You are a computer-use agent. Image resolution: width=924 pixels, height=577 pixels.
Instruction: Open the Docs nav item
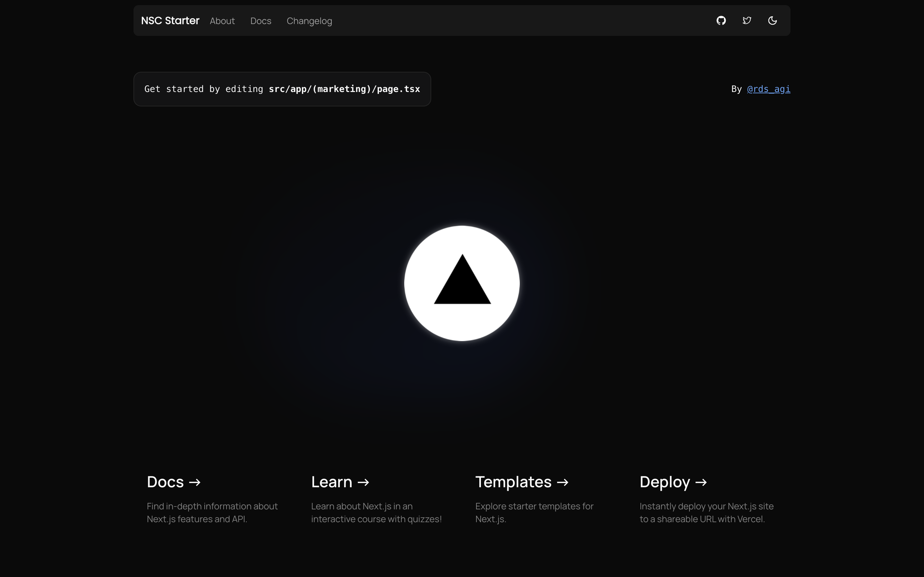click(x=261, y=21)
